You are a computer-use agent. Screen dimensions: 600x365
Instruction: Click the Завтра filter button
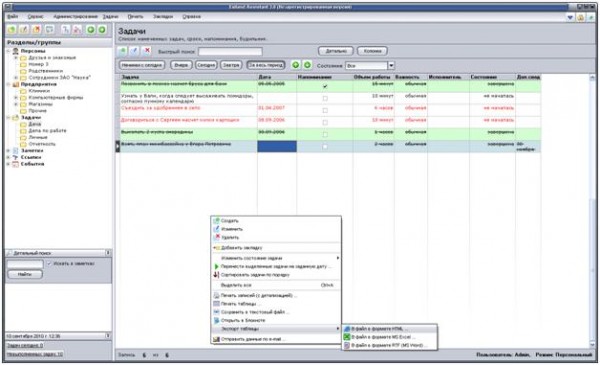click(231, 65)
